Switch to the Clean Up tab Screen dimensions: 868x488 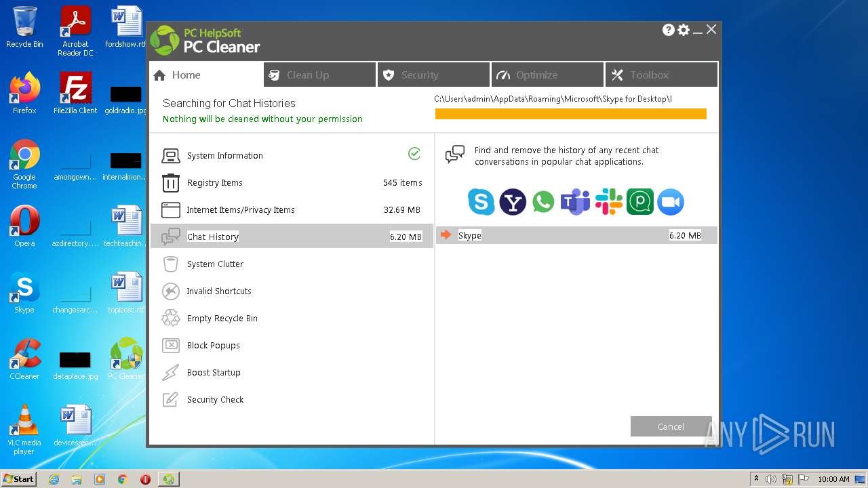click(x=320, y=75)
